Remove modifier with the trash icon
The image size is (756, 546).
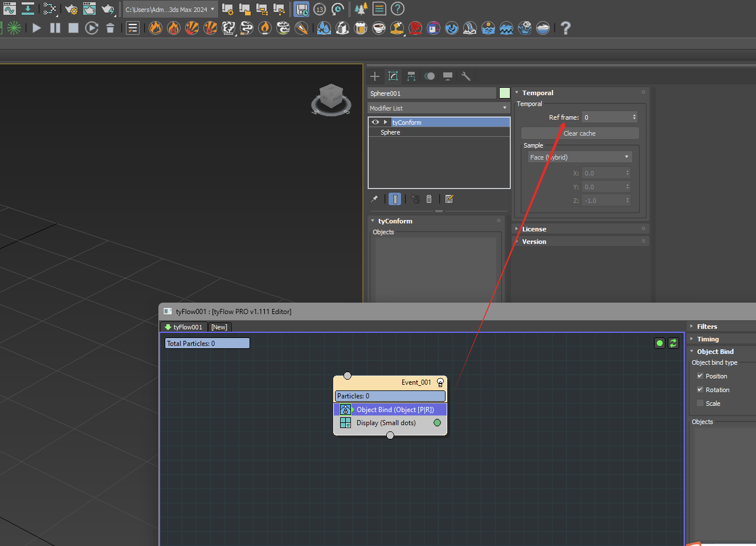(x=429, y=199)
